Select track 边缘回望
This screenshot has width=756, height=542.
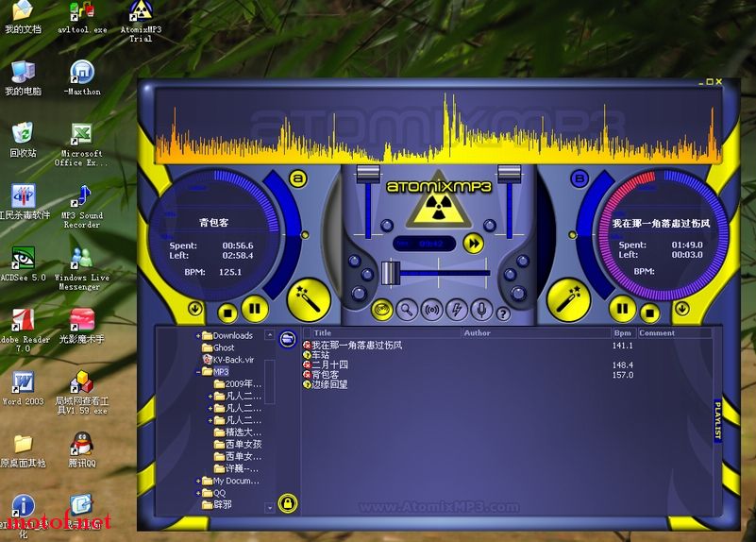point(329,384)
